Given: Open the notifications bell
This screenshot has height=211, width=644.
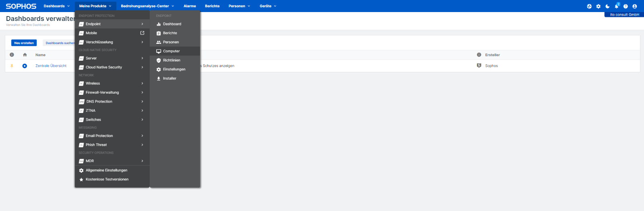Looking at the screenshot, I should click(616, 6).
